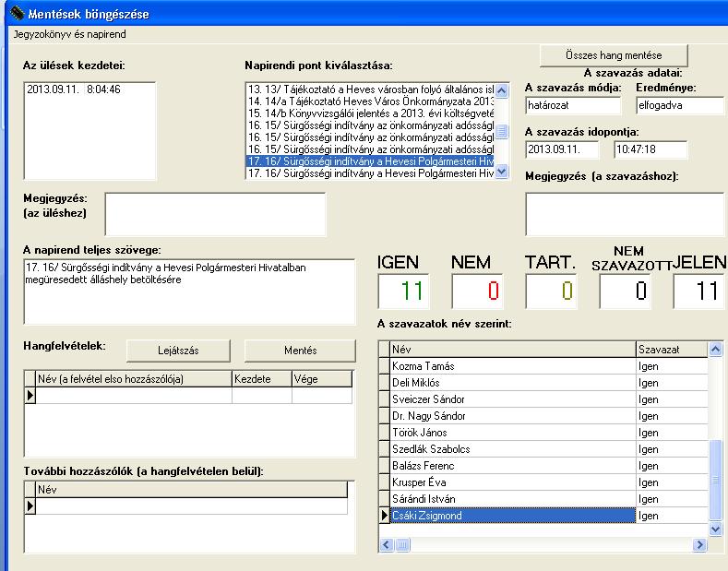Click the Kezdete column header in recordings table

[262, 379]
